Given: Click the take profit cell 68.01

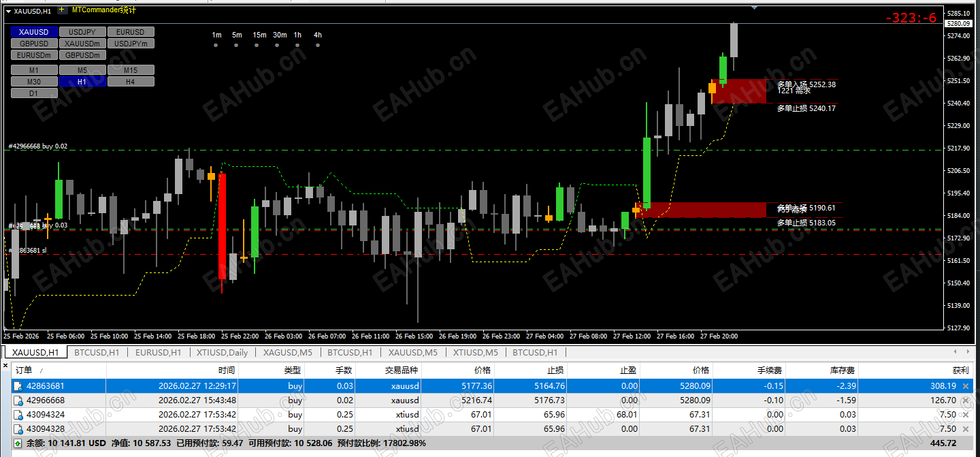Looking at the screenshot, I should pos(604,415).
